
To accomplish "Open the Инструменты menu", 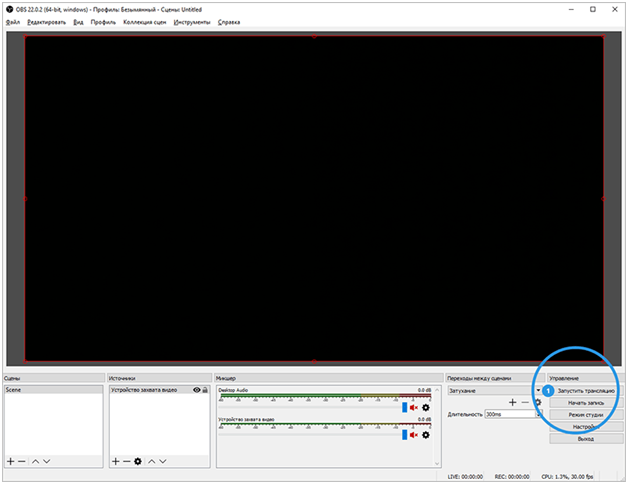I will pyautogui.click(x=192, y=22).
